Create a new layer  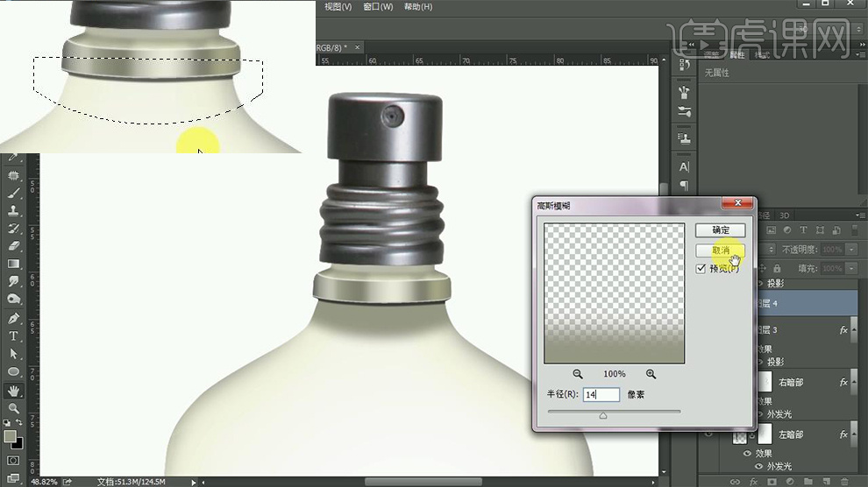click(x=826, y=481)
